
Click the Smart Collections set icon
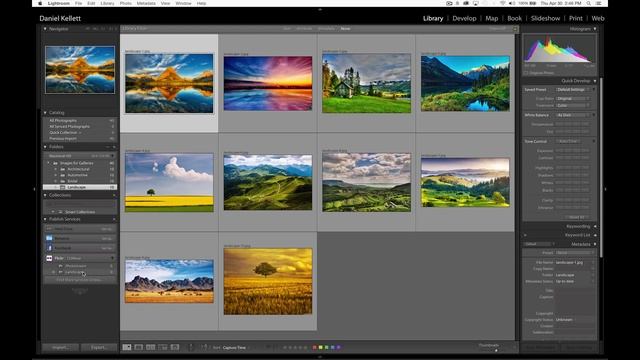(60, 212)
